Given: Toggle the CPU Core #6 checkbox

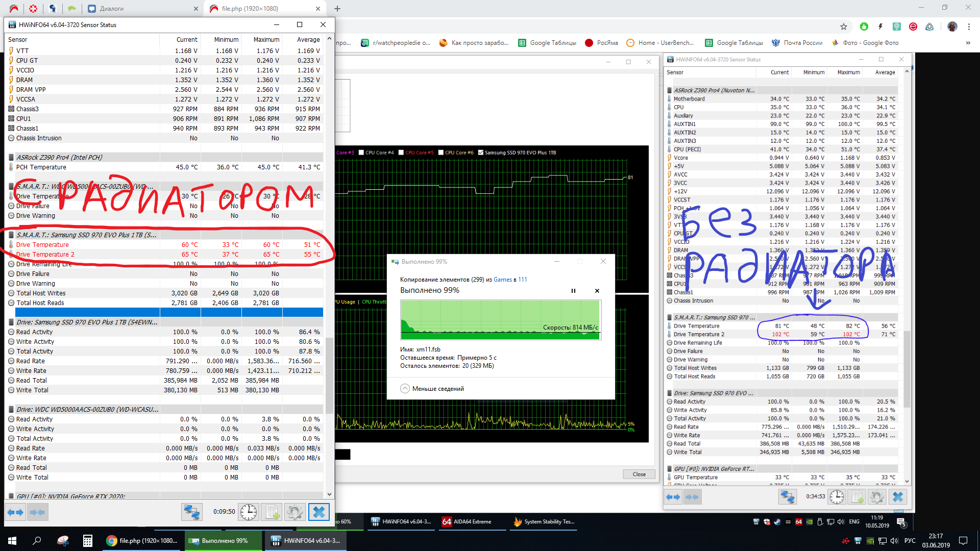Looking at the screenshot, I should pos(440,153).
